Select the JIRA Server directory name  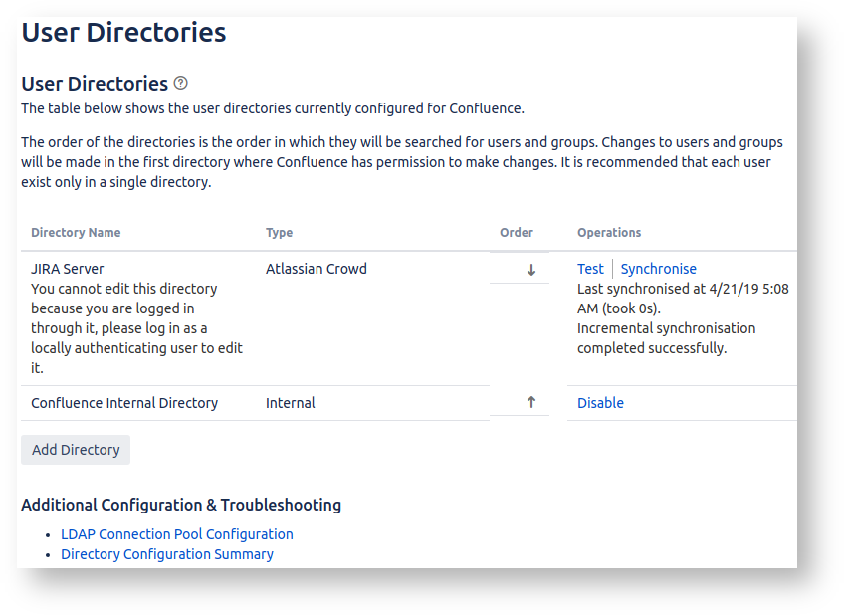click(x=68, y=269)
